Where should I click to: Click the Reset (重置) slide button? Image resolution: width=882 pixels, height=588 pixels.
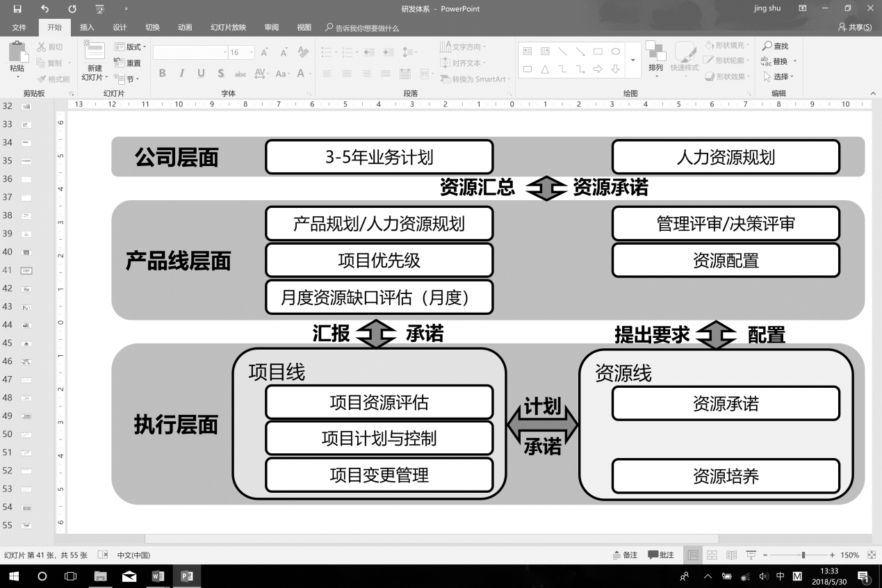[129, 63]
